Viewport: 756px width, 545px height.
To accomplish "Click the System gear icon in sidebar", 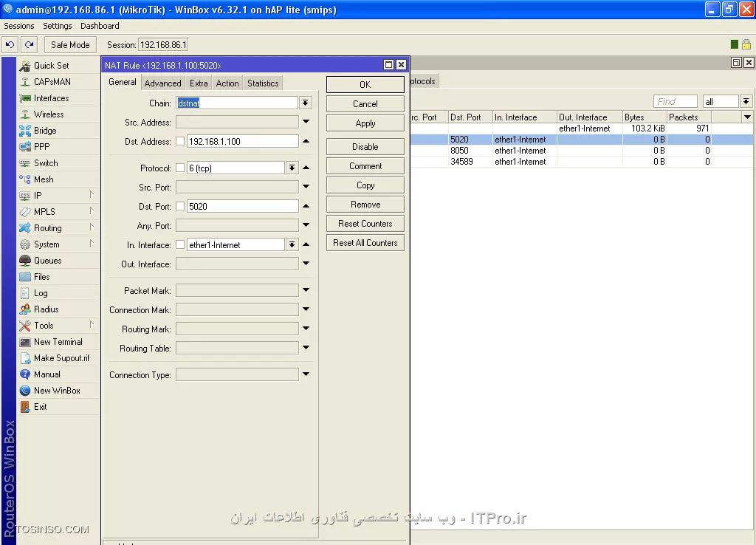I will point(25,244).
